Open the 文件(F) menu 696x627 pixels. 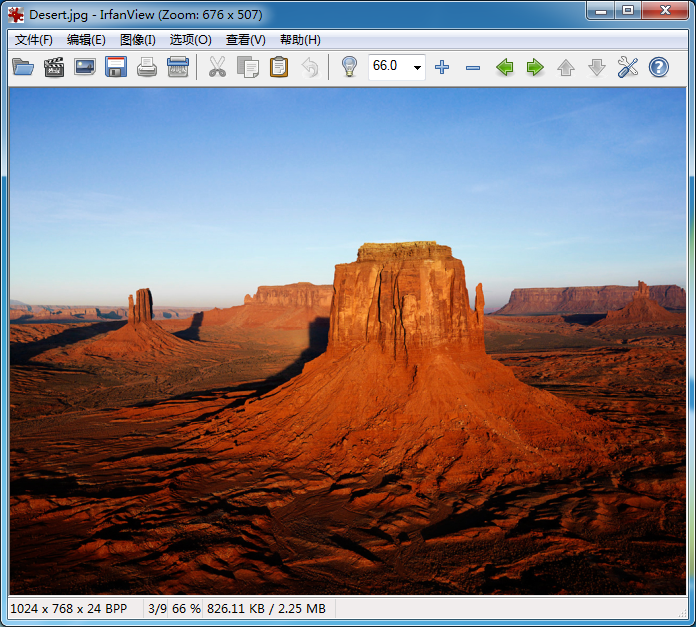34,40
